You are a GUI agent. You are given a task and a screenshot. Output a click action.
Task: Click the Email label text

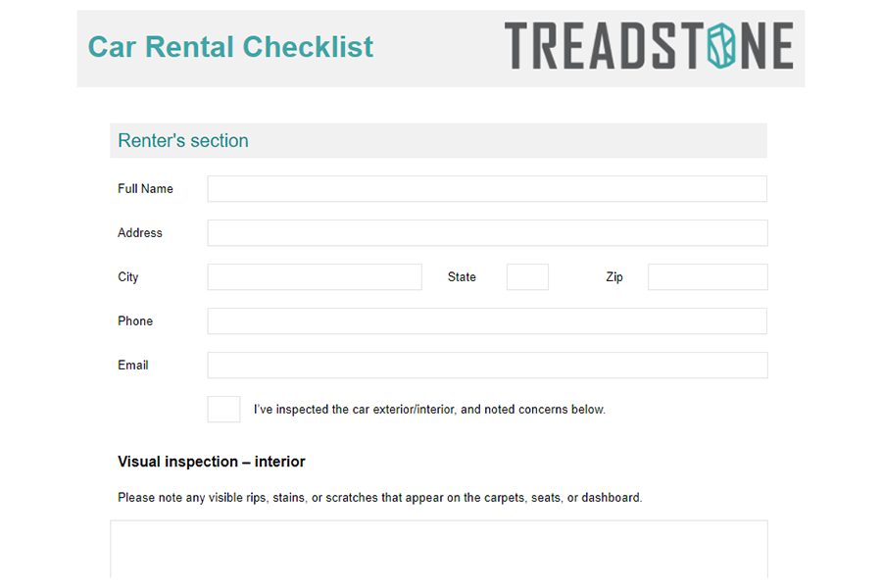click(132, 366)
